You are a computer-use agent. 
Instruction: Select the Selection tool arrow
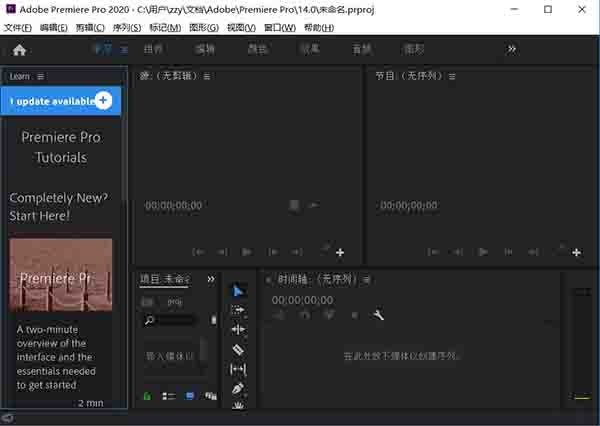[x=238, y=291]
